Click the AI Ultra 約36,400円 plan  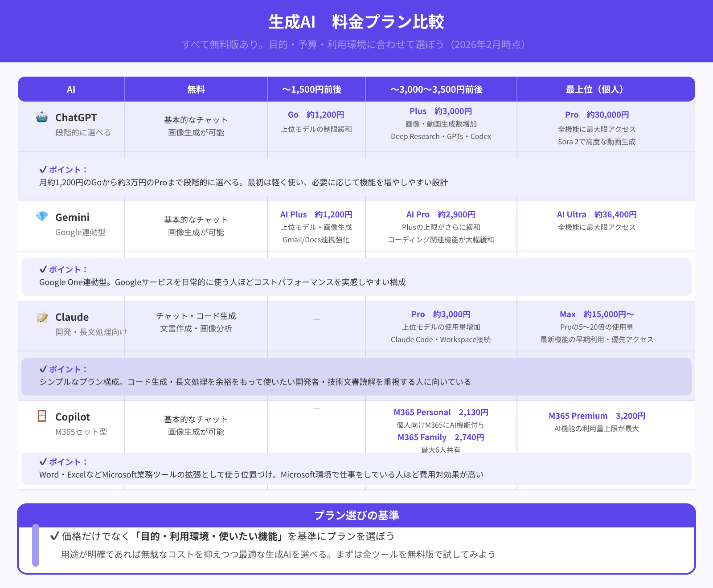(597, 215)
